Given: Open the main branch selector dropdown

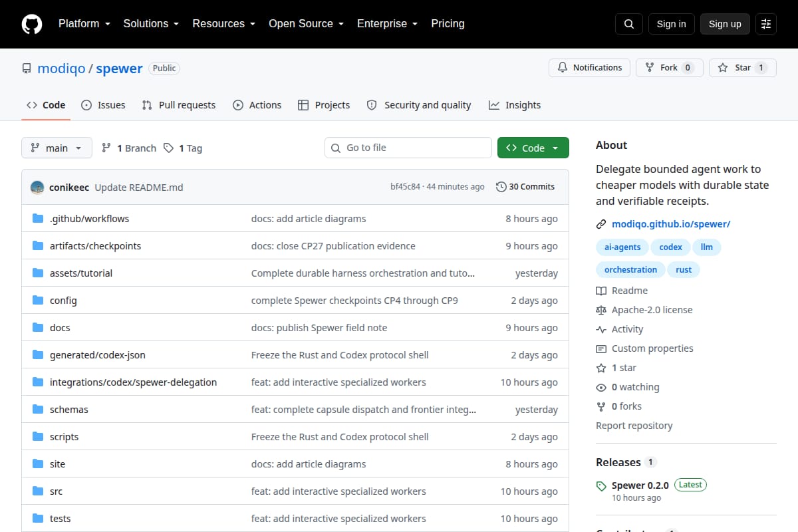Looking at the screenshot, I should pos(57,148).
